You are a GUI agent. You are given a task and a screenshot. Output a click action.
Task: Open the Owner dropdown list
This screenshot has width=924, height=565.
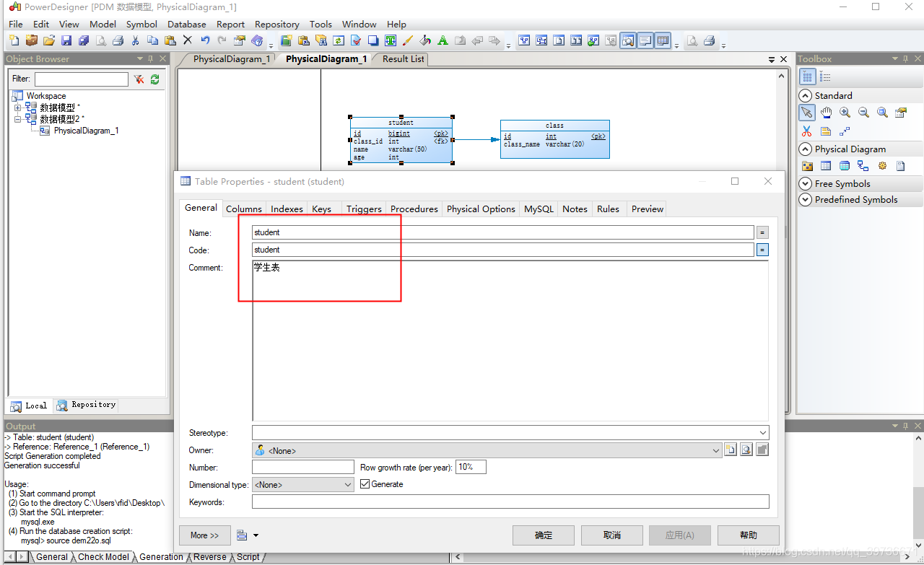click(716, 450)
